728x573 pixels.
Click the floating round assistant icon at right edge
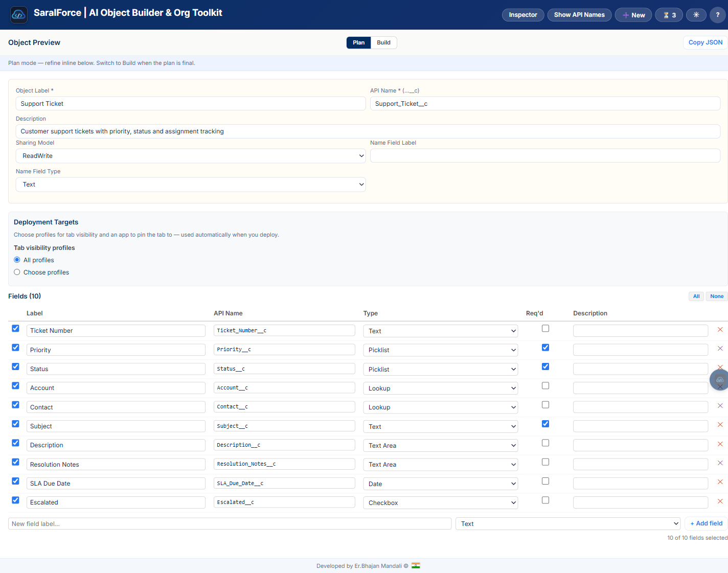719,380
